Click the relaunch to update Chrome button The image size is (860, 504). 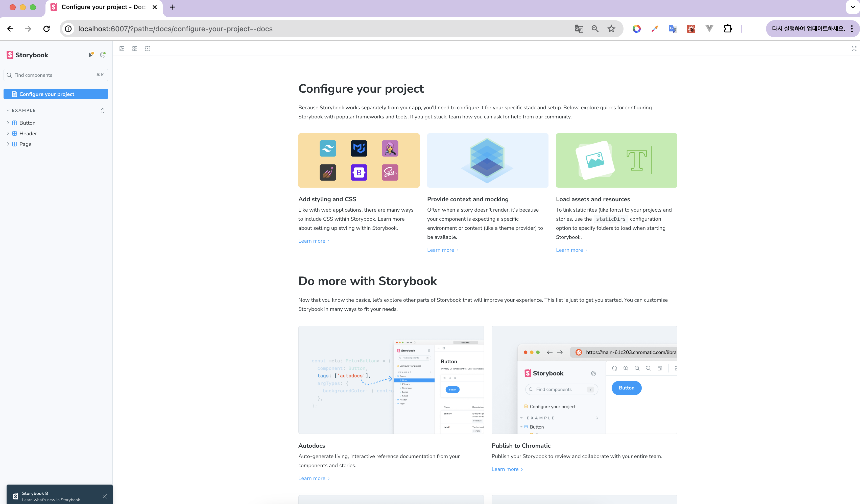[x=808, y=29]
